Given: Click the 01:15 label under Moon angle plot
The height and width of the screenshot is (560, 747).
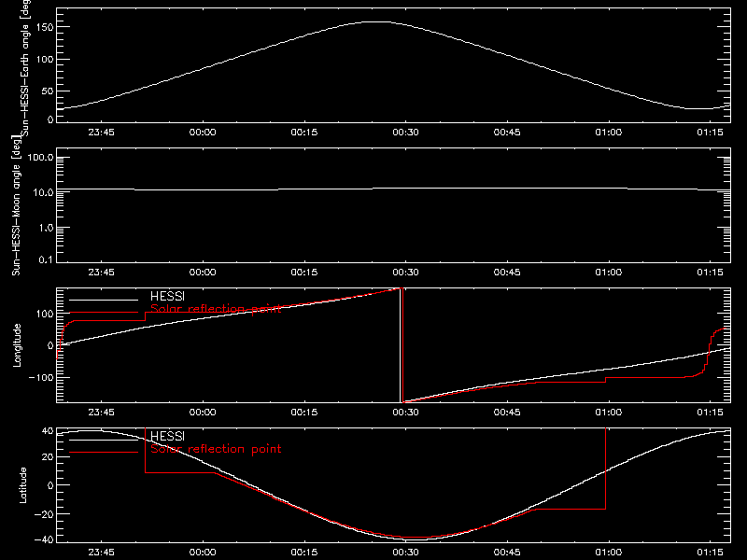Looking at the screenshot, I should click(x=710, y=273).
